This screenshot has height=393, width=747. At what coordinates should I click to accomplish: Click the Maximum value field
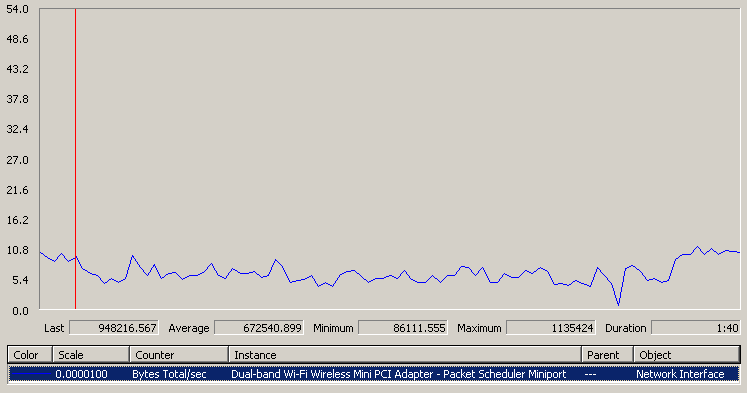(551, 328)
